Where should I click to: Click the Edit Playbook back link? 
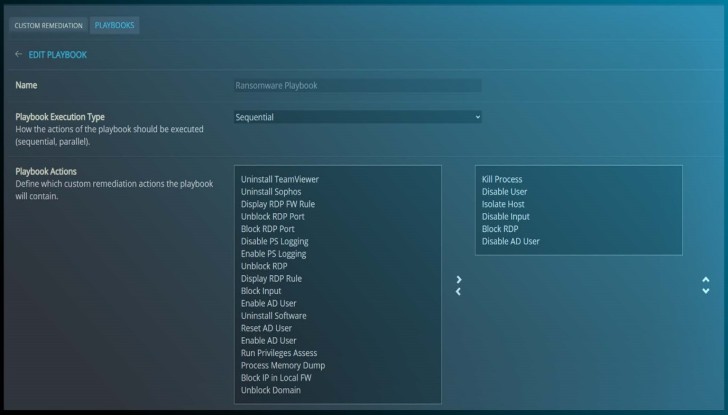pos(58,55)
